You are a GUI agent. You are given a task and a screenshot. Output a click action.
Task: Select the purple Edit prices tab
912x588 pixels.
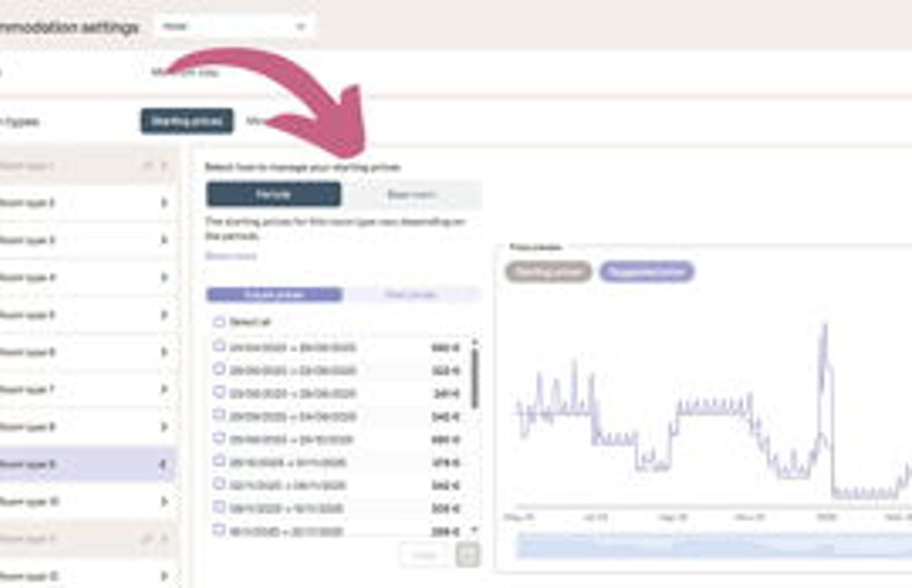coord(274,294)
